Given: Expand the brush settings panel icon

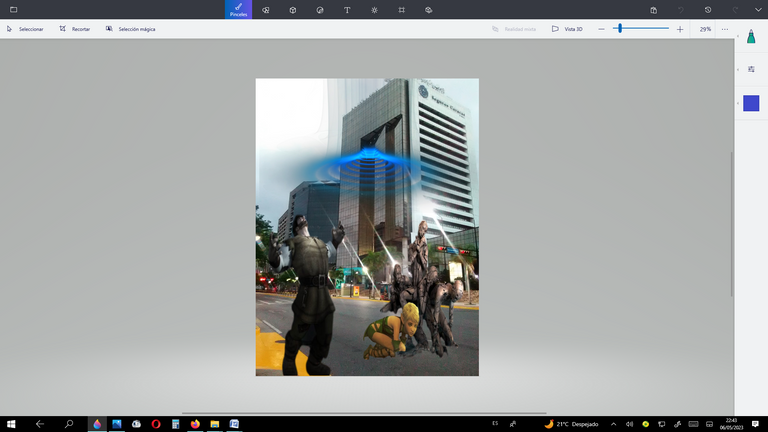Looking at the screenshot, I should tap(751, 69).
